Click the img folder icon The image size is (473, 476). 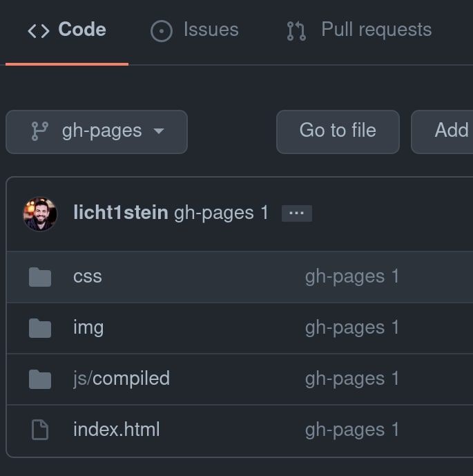pos(40,328)
